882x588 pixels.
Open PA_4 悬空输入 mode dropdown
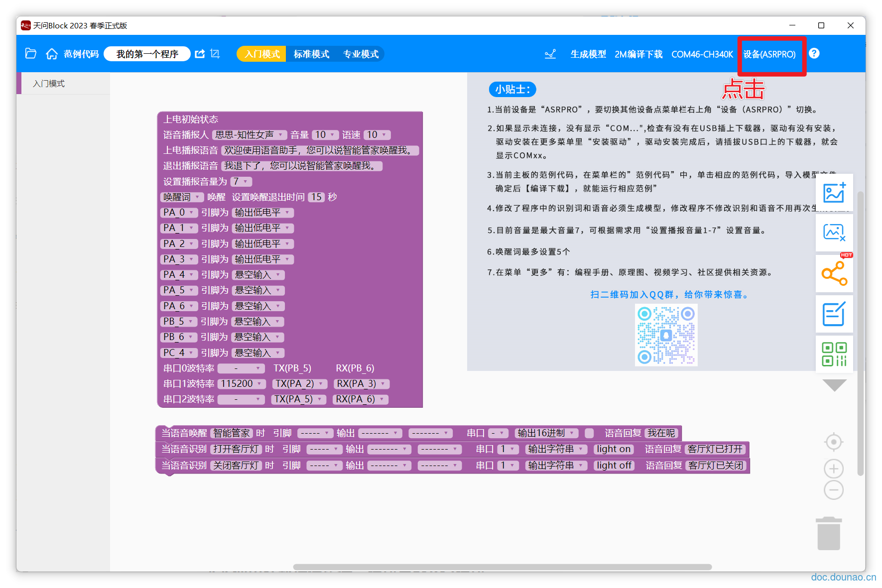[x=258, y=275]
